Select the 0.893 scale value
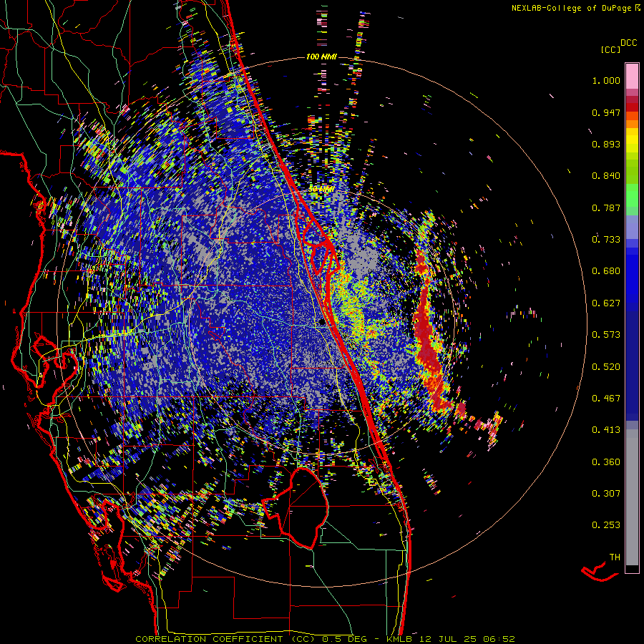This screenshot has height=644, width=644. [x=606, y=144]
